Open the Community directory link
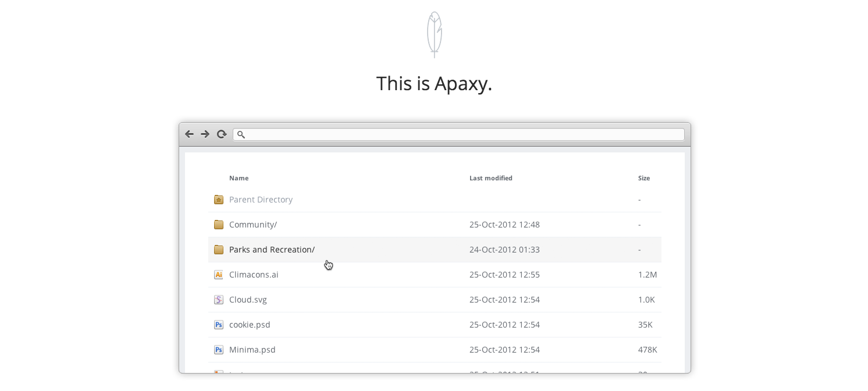868x391 pixels. click(252, 224)
